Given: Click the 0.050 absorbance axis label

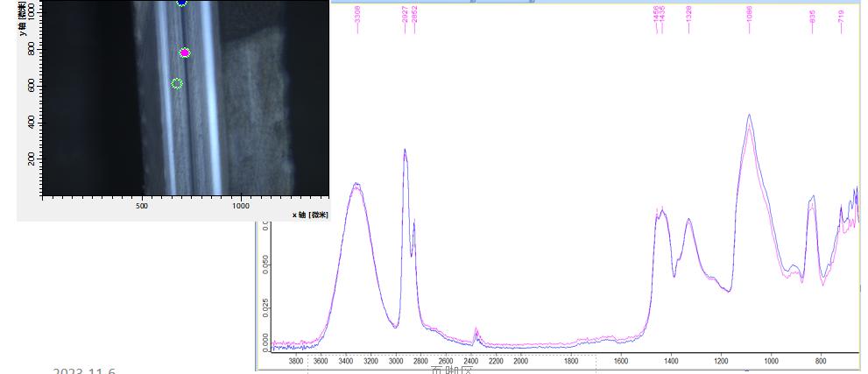Looking at the screenshot, I should (x=265, y=265).
